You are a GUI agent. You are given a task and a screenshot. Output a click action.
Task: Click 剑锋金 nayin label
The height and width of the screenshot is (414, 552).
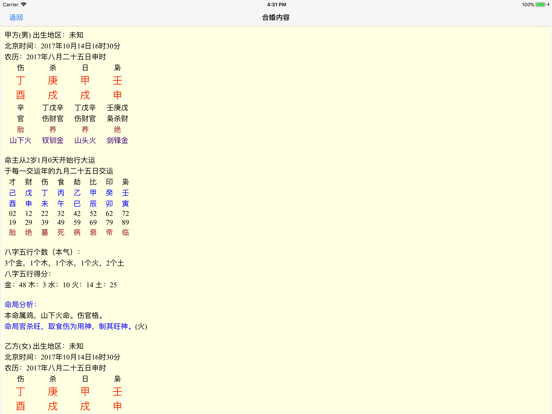point(117,140)
